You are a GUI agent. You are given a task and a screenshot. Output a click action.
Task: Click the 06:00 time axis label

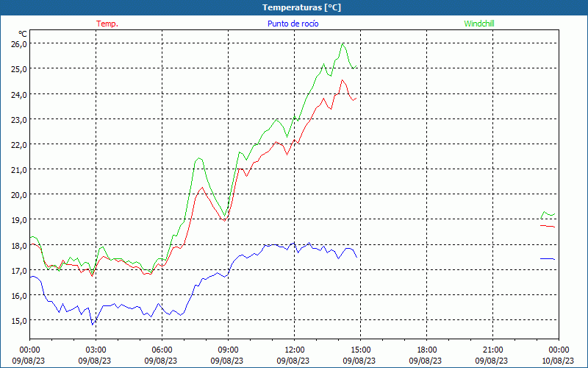point(162,350)
